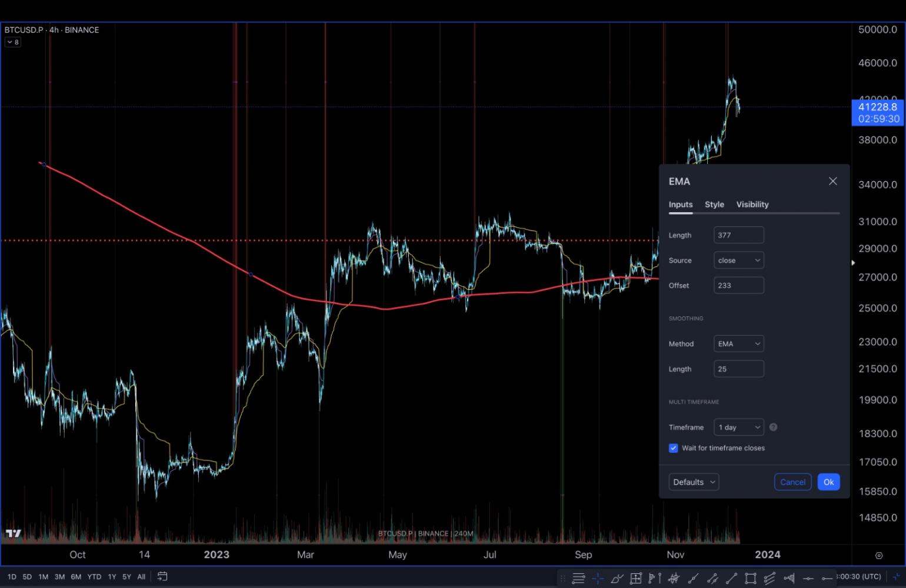Select the Horizontal line tool
Screen dimensions: 906x588
click(x=808, y=579)
